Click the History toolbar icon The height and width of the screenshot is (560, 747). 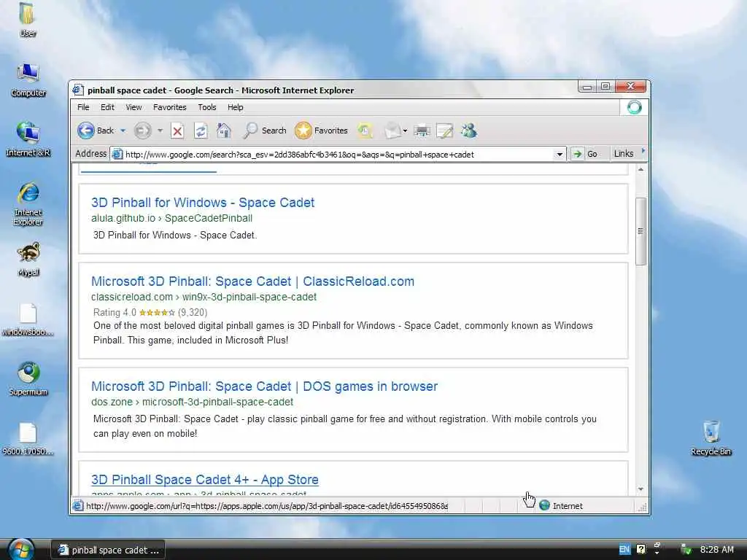[365, 131]
